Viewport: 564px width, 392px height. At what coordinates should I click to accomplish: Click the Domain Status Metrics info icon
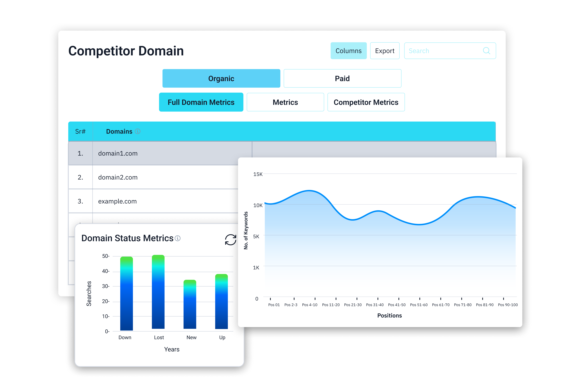(x=178, y=238)
